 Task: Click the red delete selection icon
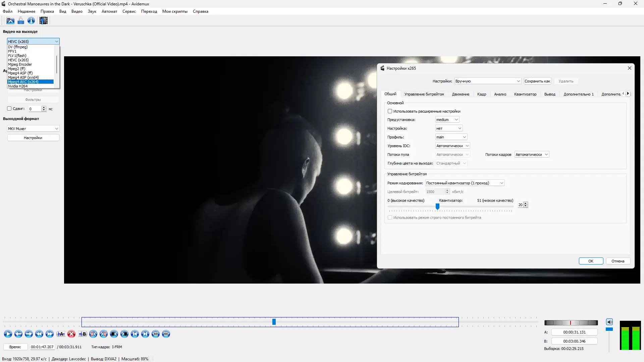(x=71, y=334)
